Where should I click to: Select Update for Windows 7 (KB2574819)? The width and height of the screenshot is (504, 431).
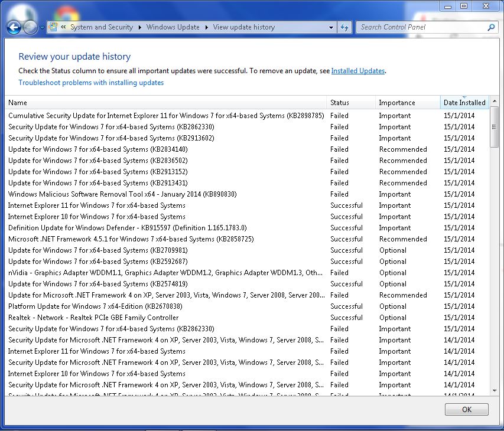click(247, 284)
